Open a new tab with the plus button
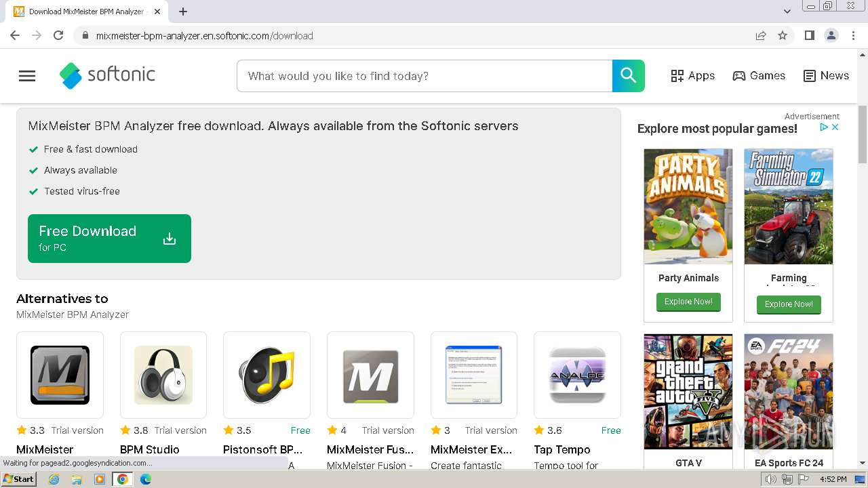The height and width of the screenshot is (488, 868). coord(183,12)
